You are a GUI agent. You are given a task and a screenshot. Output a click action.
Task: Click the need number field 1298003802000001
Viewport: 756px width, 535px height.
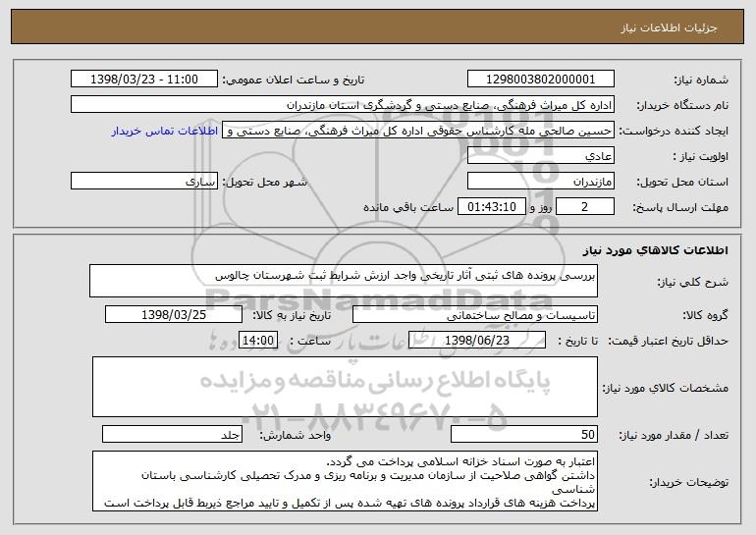540,80
